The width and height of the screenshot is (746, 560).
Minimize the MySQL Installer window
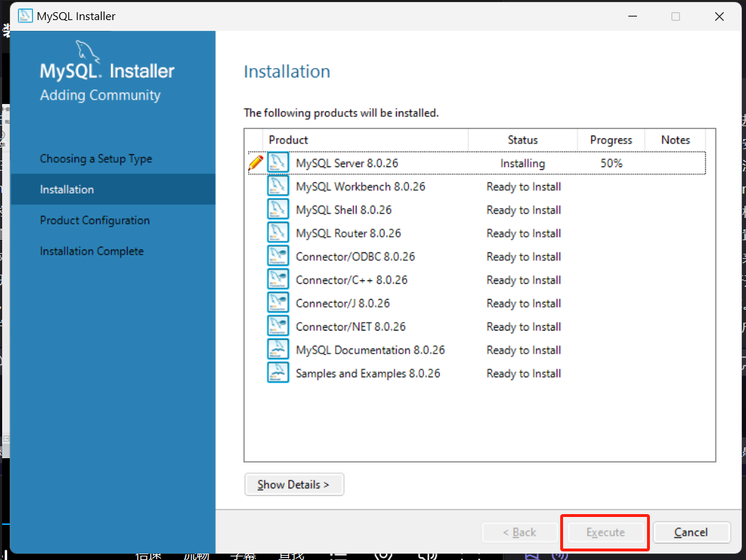(632, 16)
